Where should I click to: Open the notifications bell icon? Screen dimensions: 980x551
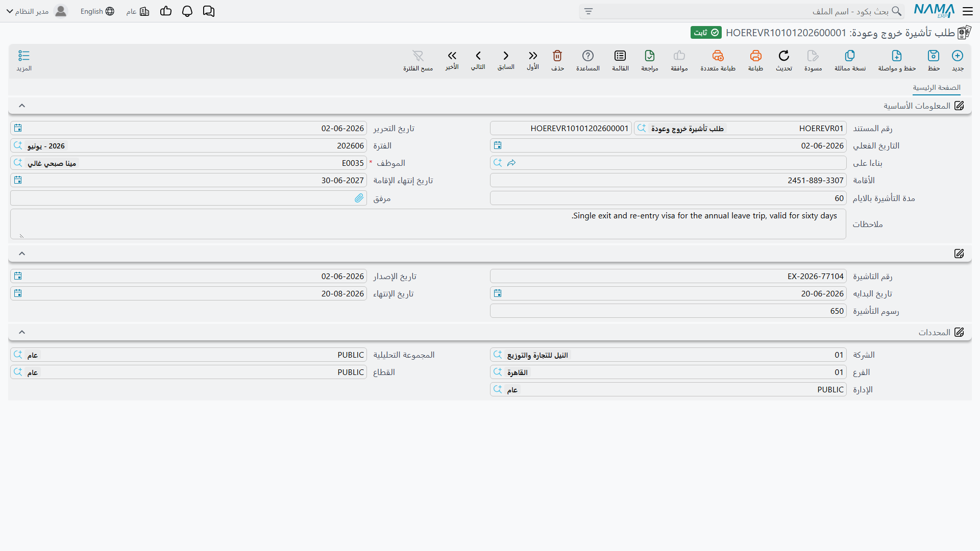tap(187, 11)
